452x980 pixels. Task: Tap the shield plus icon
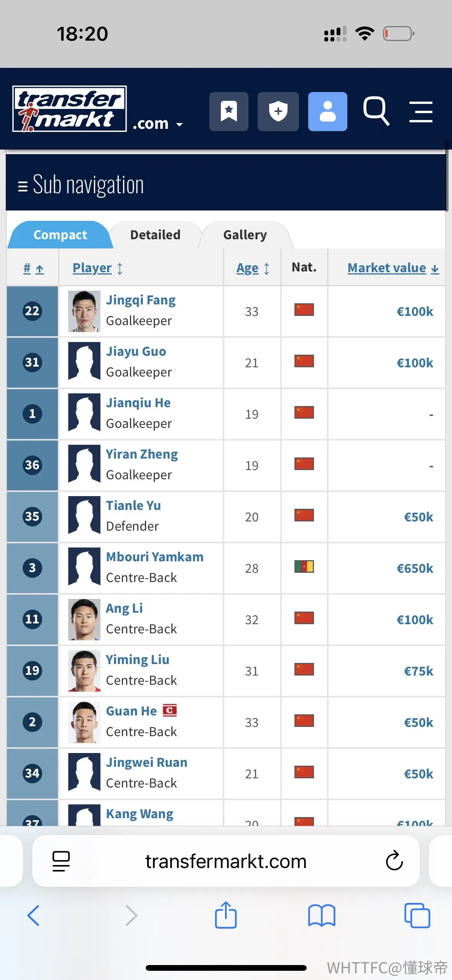click(x=278, y=112)
